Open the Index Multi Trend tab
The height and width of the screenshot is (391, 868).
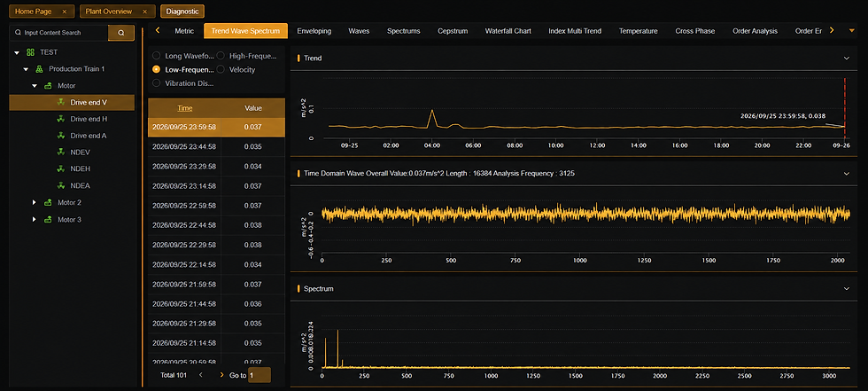pos(575,31)
